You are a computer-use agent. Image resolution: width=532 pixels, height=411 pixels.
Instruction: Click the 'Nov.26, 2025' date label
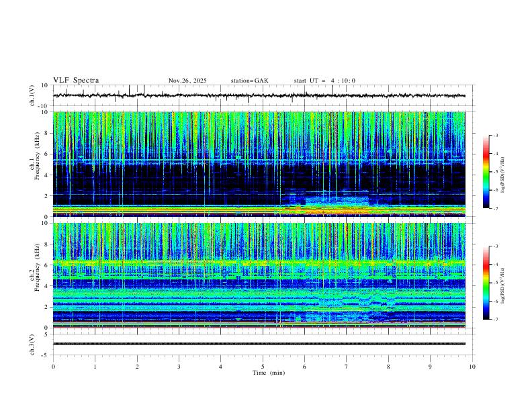[x=187, y=81]
